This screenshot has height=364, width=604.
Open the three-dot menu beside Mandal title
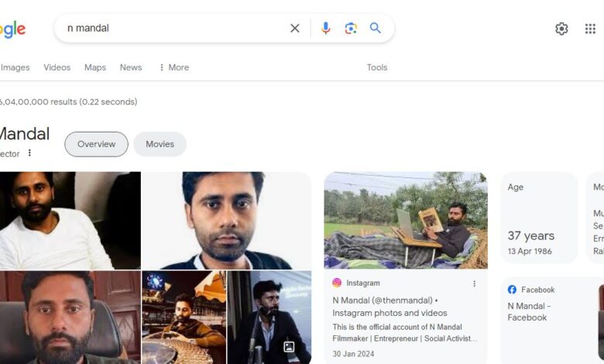pos(29,153)
